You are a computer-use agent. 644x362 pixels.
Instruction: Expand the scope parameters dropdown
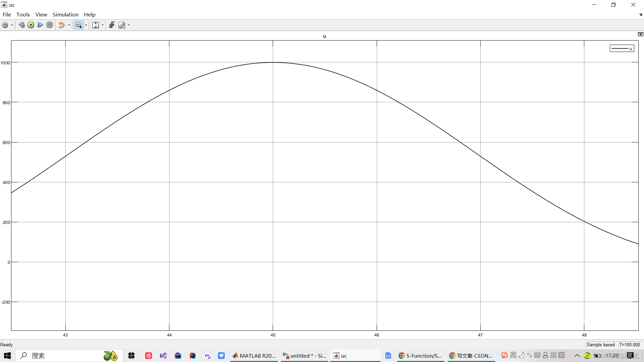pyautogui.click(x=11, y=25)
